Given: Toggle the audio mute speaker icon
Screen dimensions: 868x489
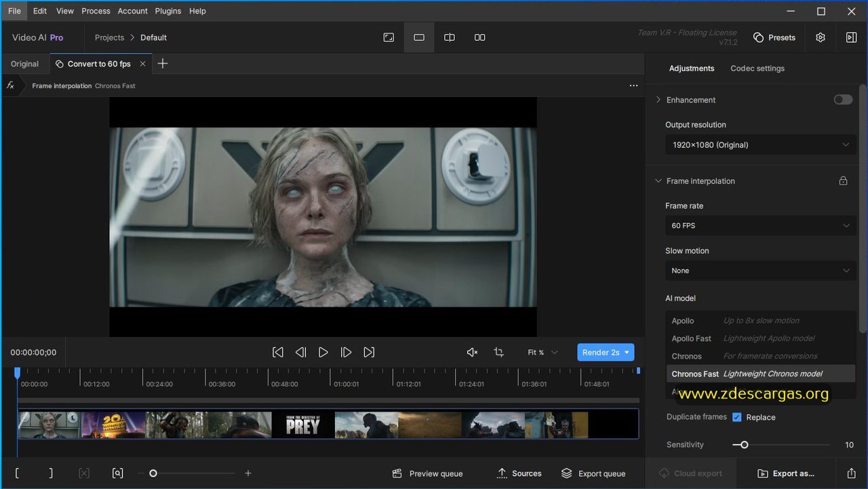Looking at the screenshot, I should pyautogui.click(x=473, y=352).
